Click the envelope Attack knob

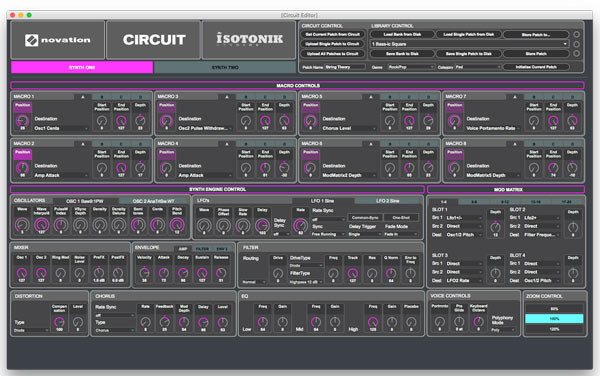163,273
